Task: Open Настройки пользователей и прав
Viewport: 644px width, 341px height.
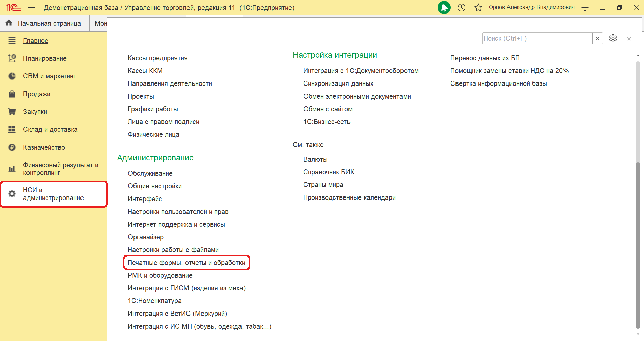Action: (178, 212)
